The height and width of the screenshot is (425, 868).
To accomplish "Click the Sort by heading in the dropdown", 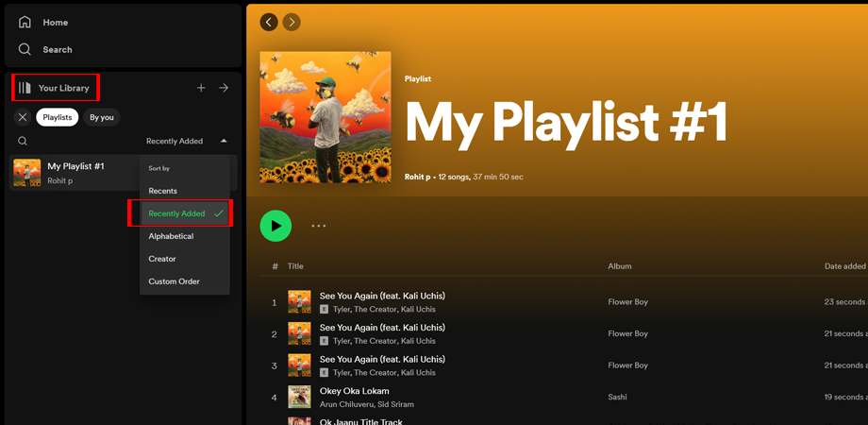I will (x=159, y=168).
